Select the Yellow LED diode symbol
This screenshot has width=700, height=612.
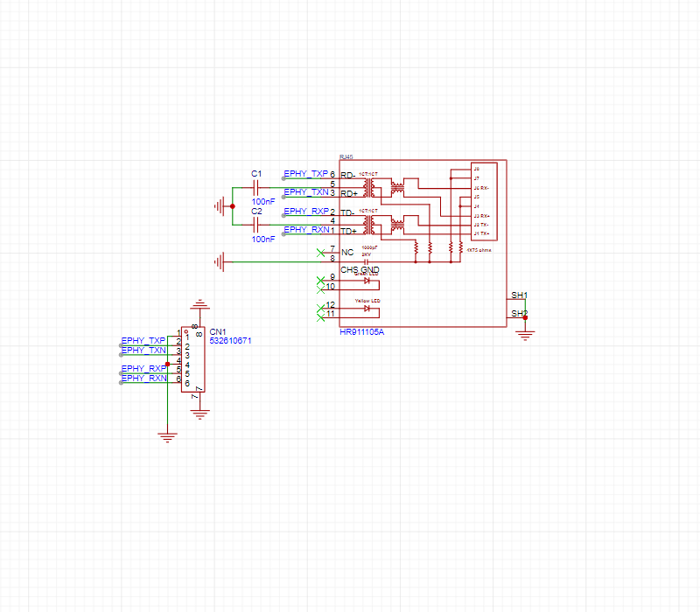tap(367, 309)
